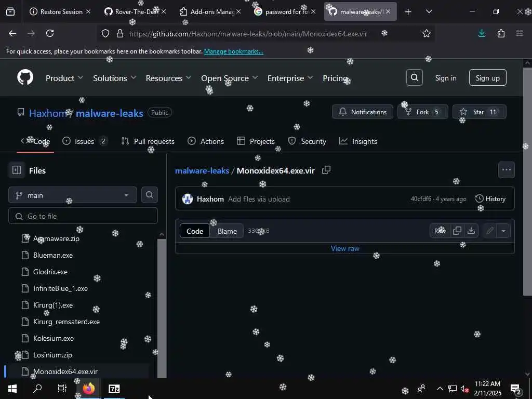
Task: Switch to the Blame view
Action: point(228,231)
